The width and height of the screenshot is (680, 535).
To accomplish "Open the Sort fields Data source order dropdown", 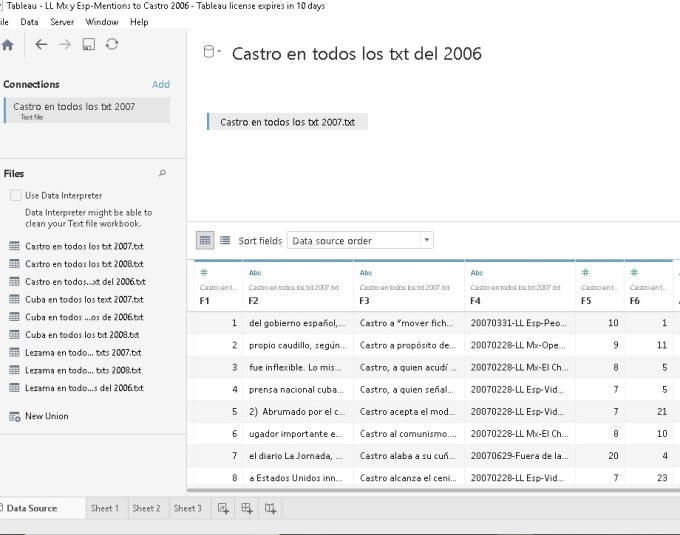I will pos(360,240).
